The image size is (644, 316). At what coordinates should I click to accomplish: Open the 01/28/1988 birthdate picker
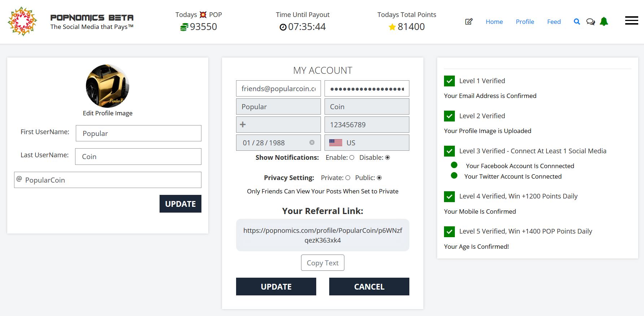(271, 143)
